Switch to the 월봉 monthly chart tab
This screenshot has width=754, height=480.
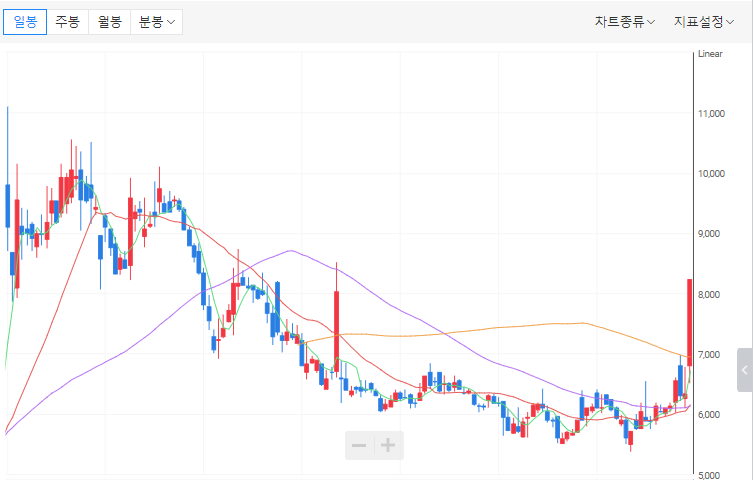tap(110, 22)
